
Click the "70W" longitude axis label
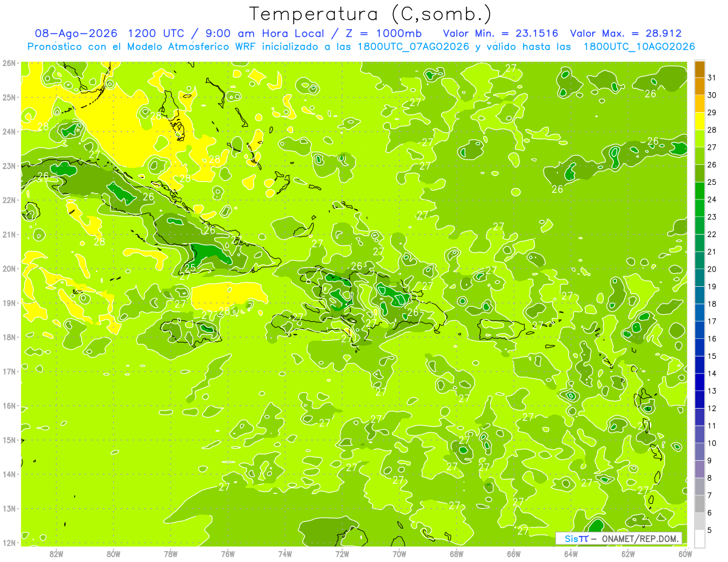[x=399, y=554]
